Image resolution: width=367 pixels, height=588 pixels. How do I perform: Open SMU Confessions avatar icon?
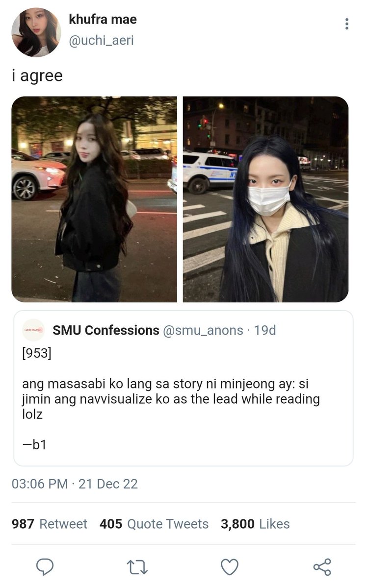click(33, 330)
